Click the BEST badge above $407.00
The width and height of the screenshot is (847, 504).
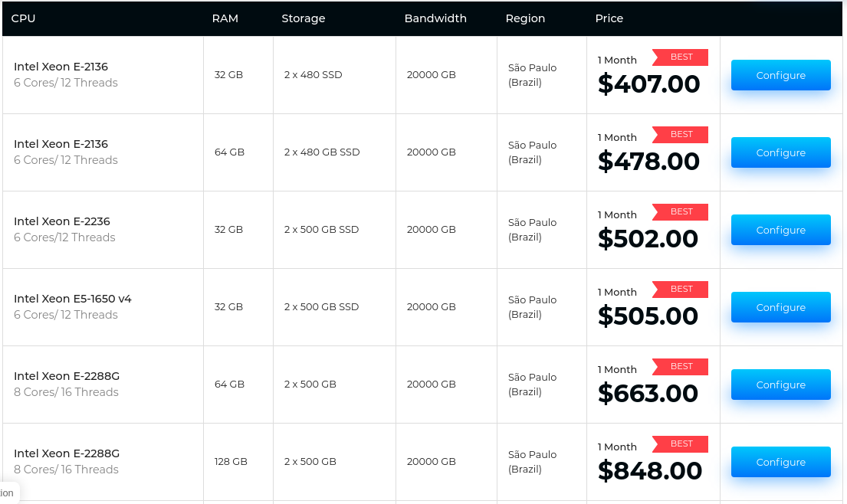coord(681,57)
